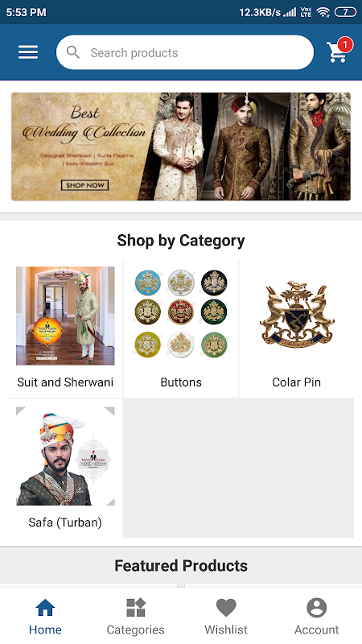Tap the Categories shapes icon
Screen dimensions: 362x644
[136, 608]
